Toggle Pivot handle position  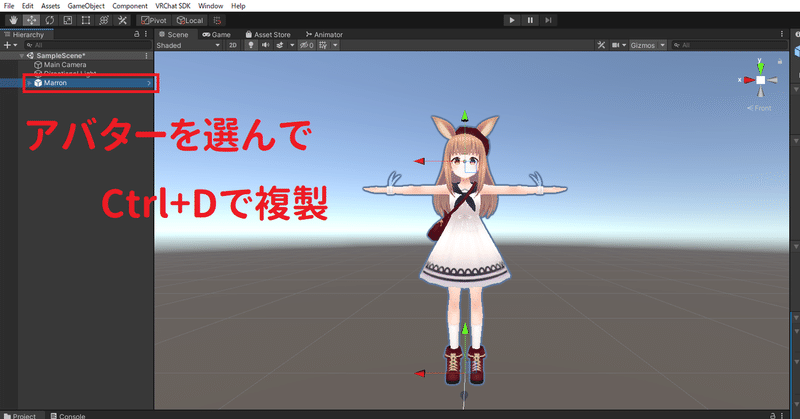click(154, 20)
